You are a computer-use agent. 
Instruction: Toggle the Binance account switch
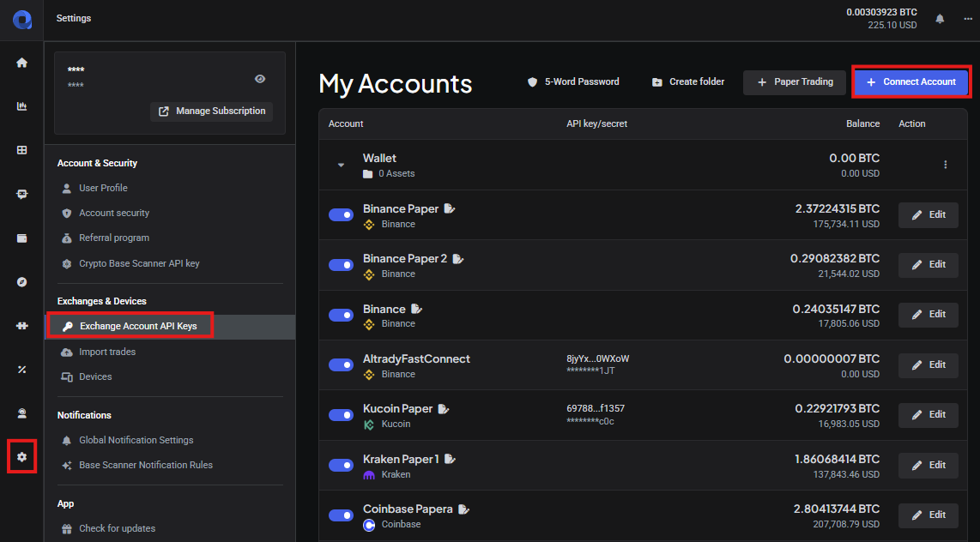342,315
